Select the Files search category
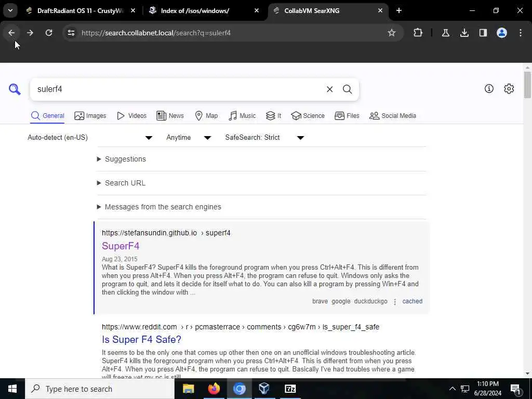532x399 pixels. pyautogui.click(x=347, y=116)
